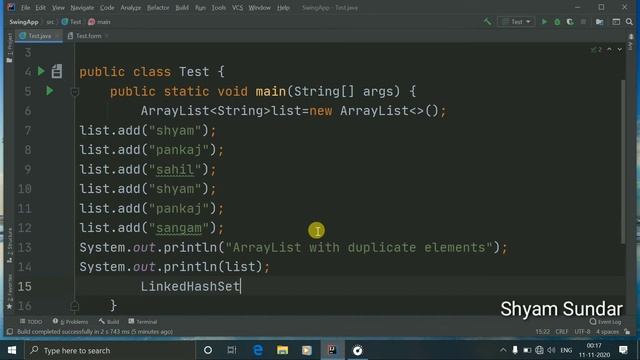Open the Build menu
Viewport: 640px width, 360px height.
tap(182, 7)
